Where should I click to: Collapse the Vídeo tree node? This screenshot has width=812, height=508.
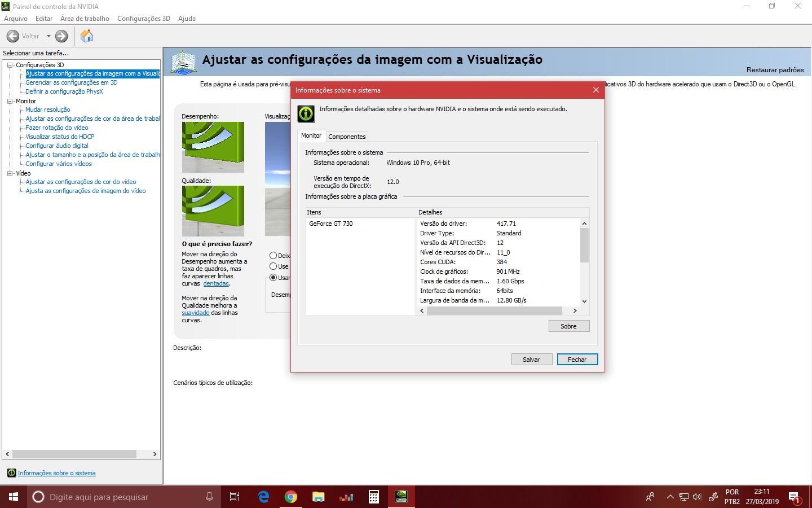pos(10,173)
